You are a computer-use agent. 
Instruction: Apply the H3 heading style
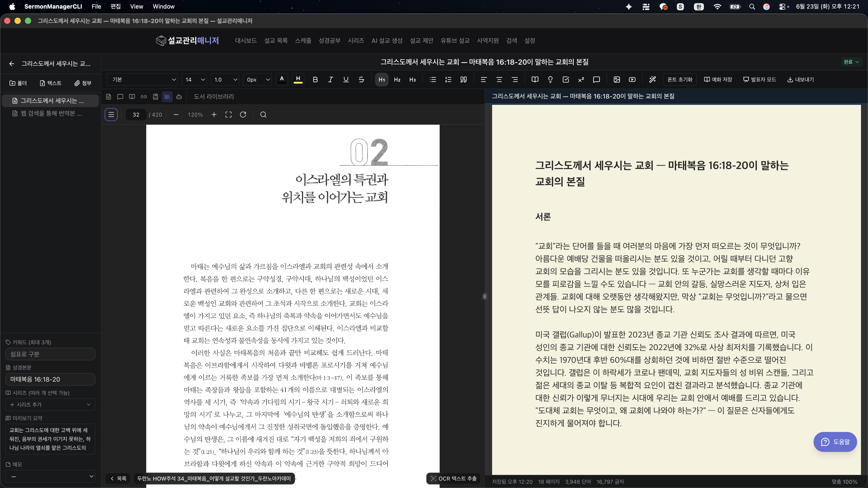pos(413,80)
